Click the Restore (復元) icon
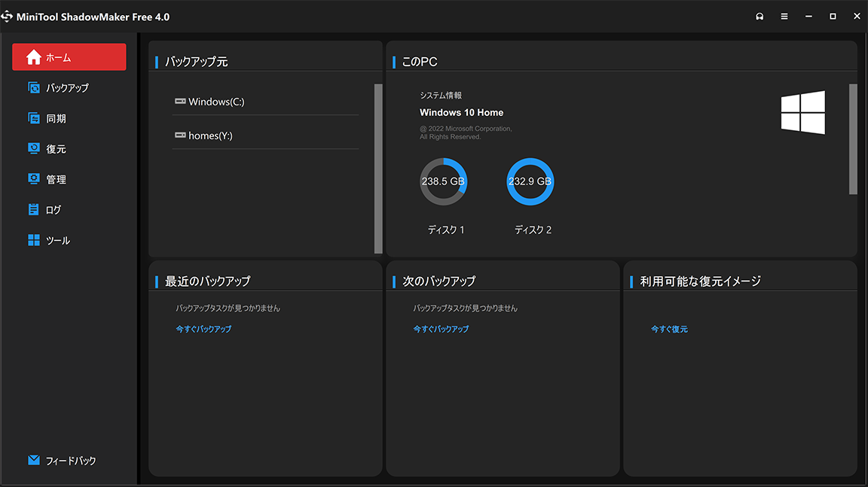This screenshot has width=868, height=487. click(x=34, y=148)
